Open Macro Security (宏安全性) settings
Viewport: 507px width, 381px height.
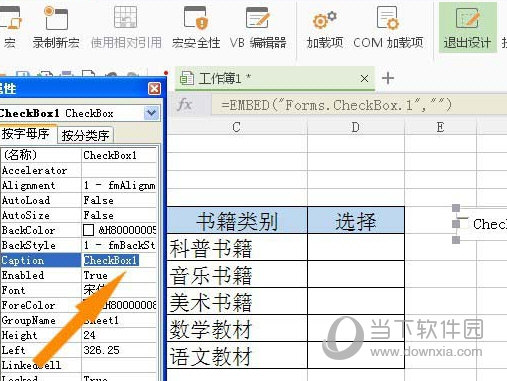196,28
